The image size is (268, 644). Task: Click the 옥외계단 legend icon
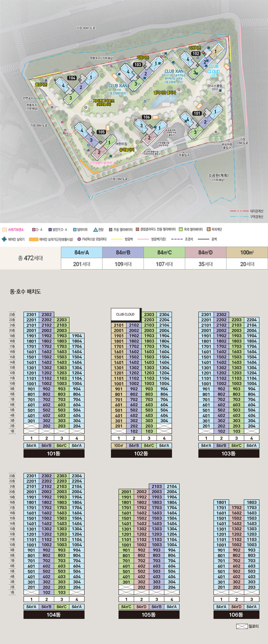coord(208,229)
